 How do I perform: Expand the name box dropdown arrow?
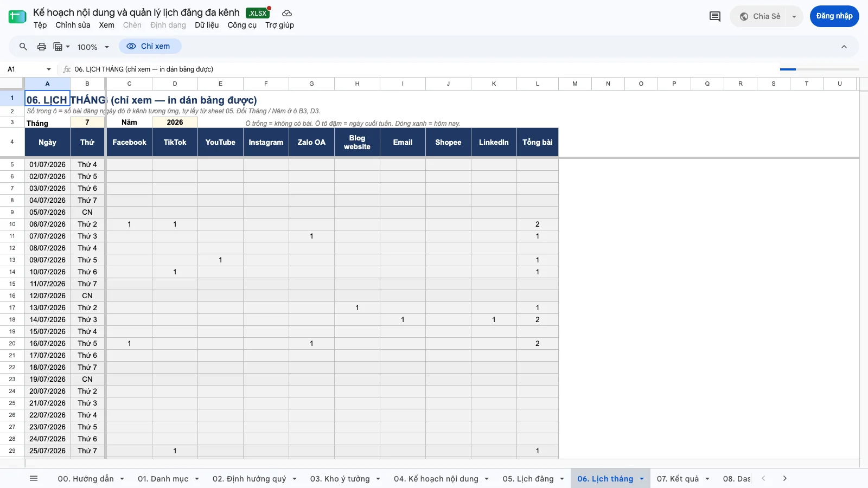coord(49,69)
